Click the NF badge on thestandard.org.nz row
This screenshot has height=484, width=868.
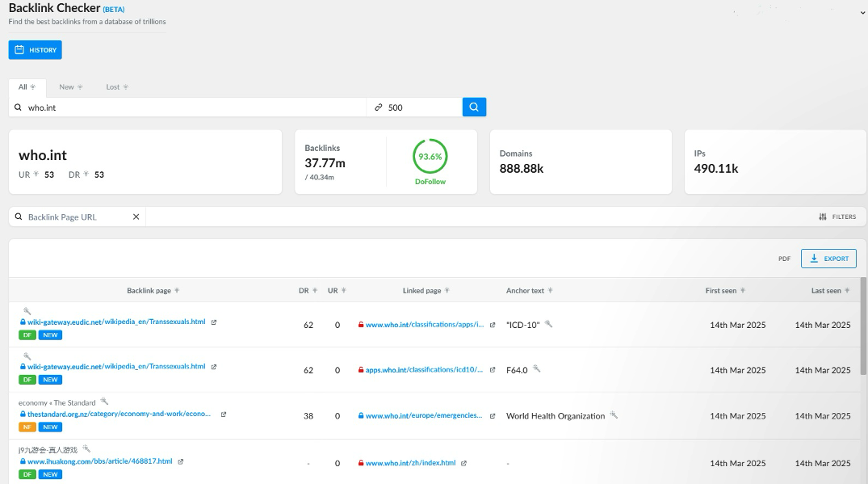coord(27,427)
